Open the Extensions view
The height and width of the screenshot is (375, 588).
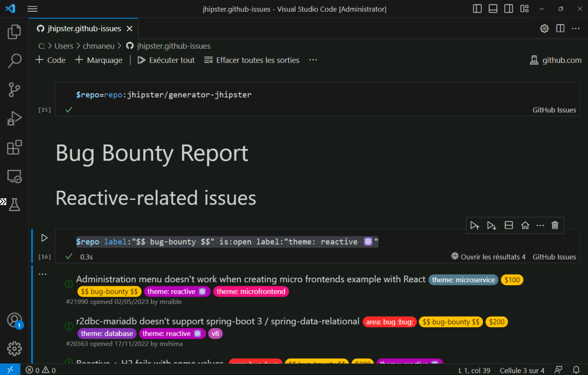pos(14,147)
